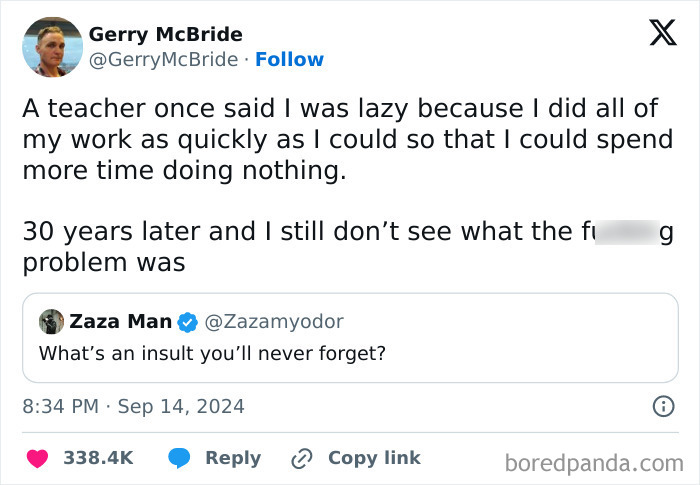The image size is (700, 485).
Task: Click Zaza Man's small avatar
Action: (x=51, y=322)
